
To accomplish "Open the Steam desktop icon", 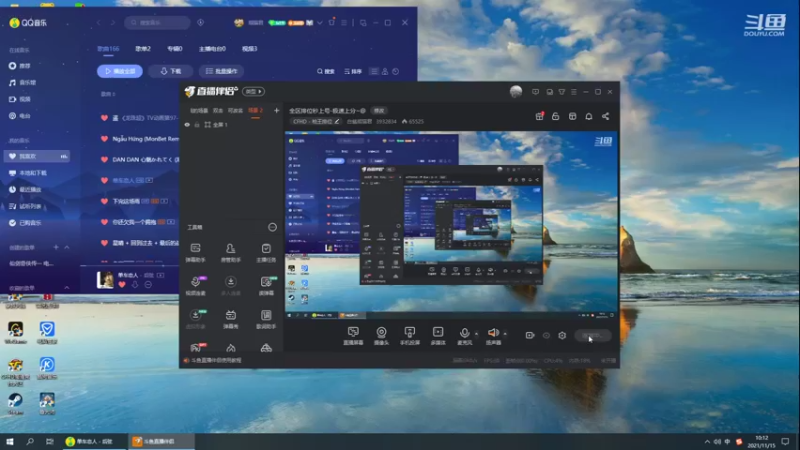I will tap(15, 403).
